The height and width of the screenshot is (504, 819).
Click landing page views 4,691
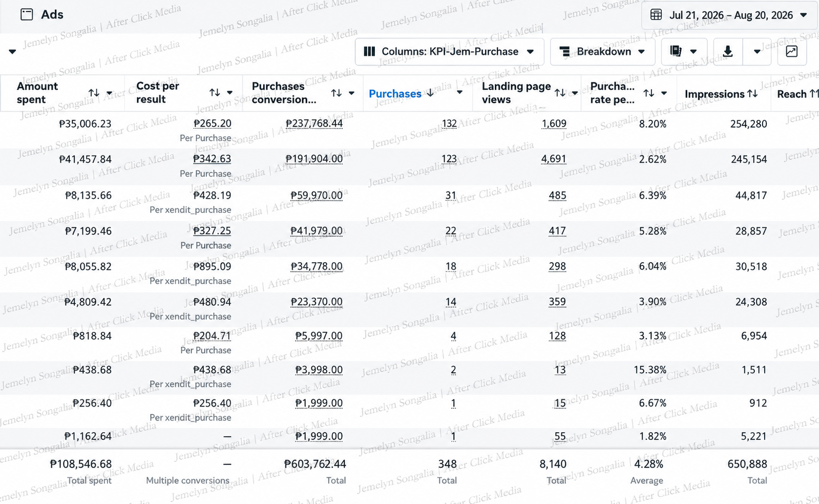tap(554, 159)
